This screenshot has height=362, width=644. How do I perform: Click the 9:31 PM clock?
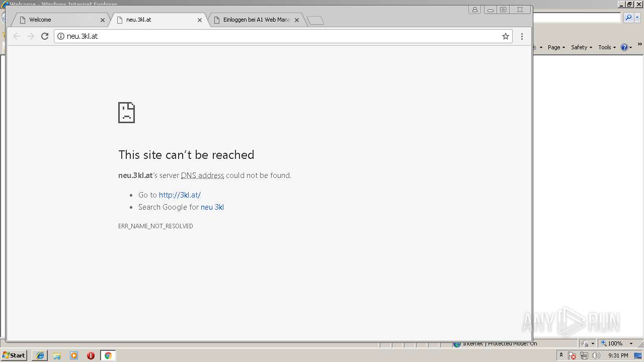coord(618,355)
